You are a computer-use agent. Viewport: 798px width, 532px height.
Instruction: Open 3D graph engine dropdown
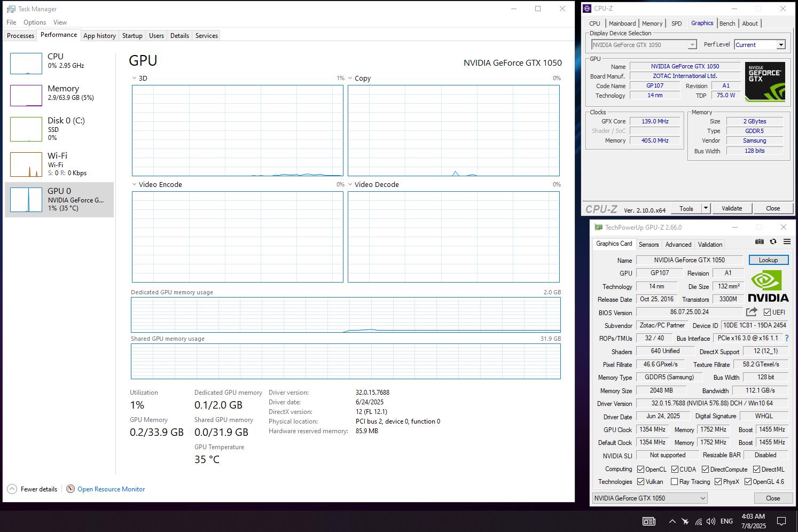click(x=135, y=78)
